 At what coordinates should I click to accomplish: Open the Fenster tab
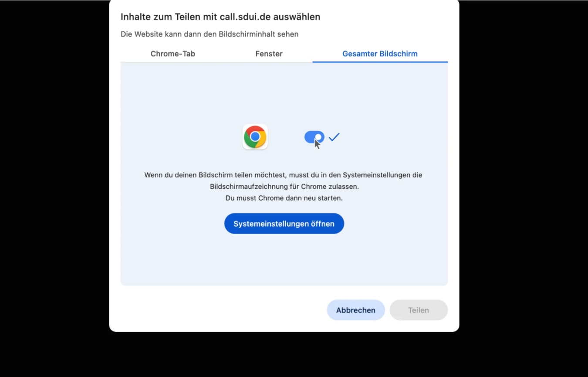click(x=269, y=54)
